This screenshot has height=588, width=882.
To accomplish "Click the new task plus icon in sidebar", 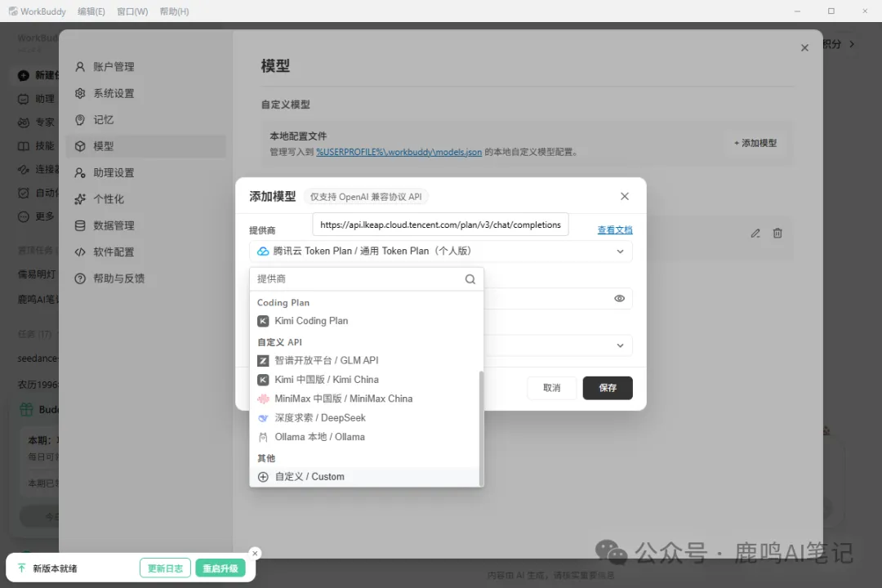I will [23, 75].
